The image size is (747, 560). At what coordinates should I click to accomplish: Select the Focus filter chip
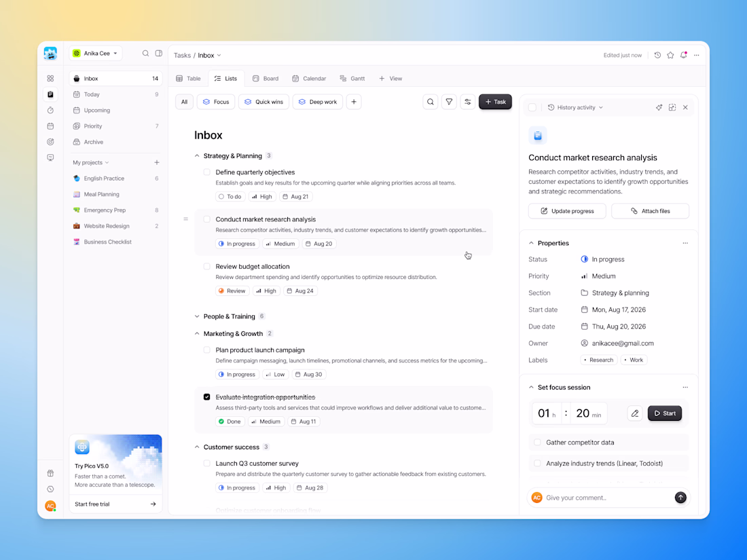click(x=216, y=102)
